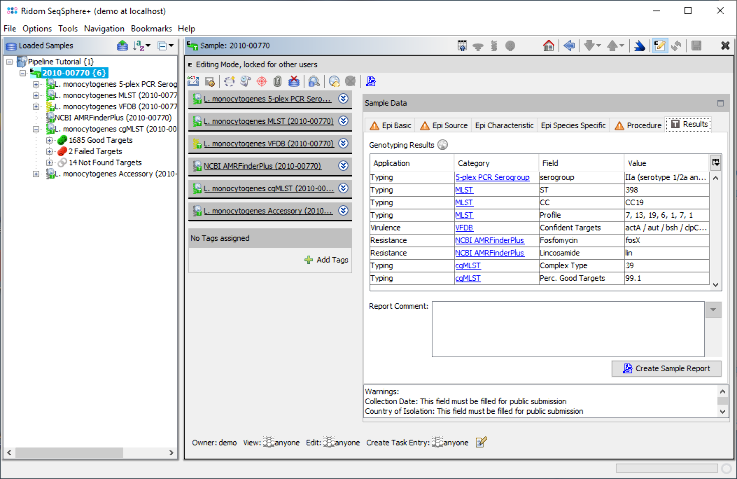Screen dimensions: 737x479
Task: Click the home icon in sample toolbar
Action: coord(548,46)
